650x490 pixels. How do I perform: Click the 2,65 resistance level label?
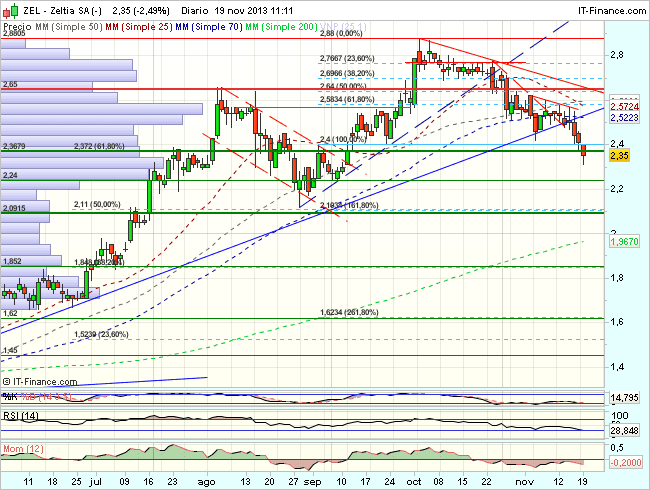coord(10,85)
